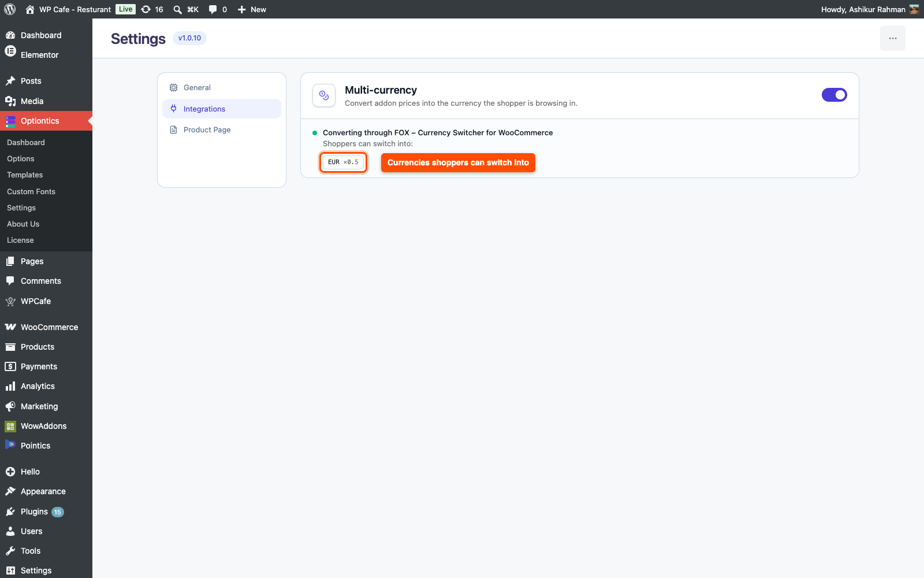Click the updates icon showing 16

coord(146,9)
